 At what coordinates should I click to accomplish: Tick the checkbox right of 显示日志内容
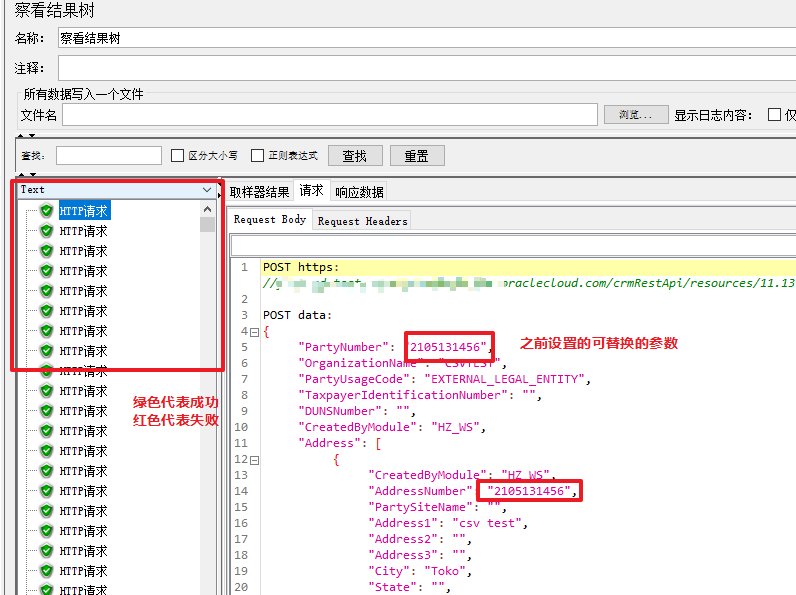point(774,115)
